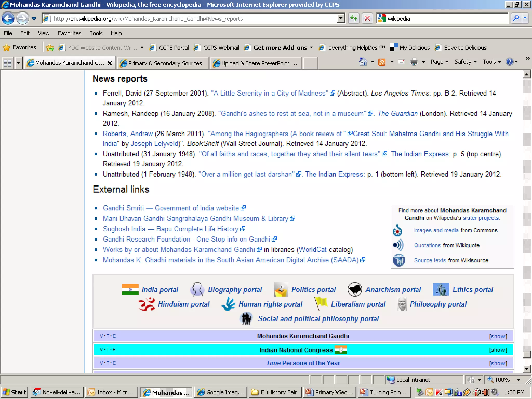
Task: Click search magnifier button
Action: pos(516,18)
